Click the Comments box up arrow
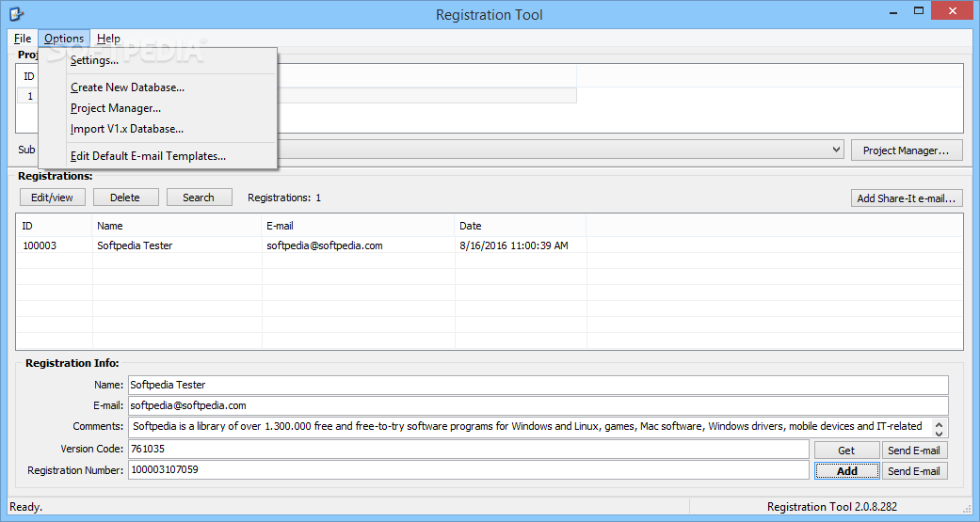 point(939,423)
